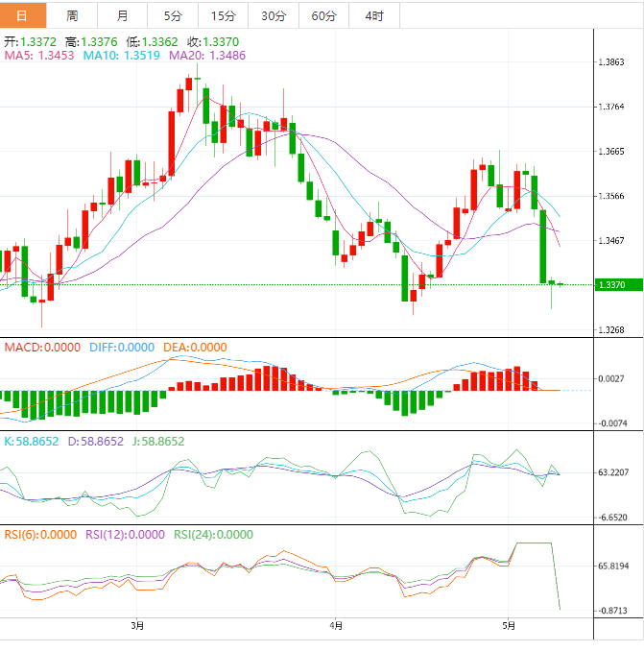This screenshot has height=651, width=644.
Task: Switch to the 60分 chart tab
Action: click(324, 15)
